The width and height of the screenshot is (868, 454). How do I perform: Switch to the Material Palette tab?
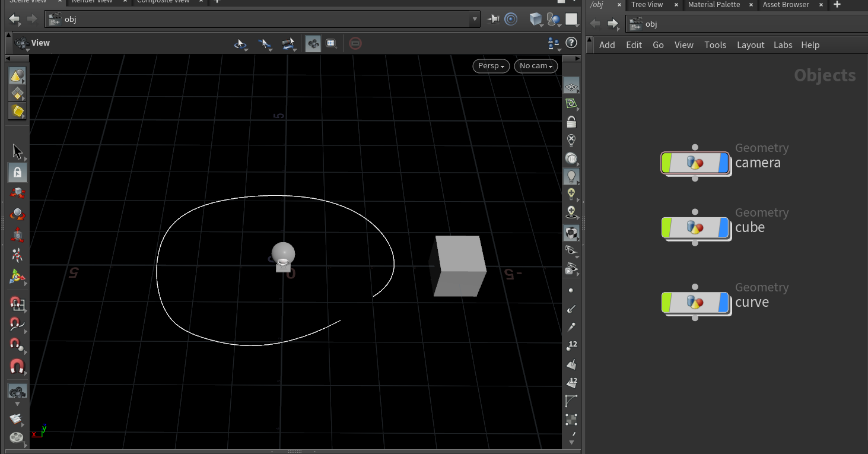click(x=714, y=5)
